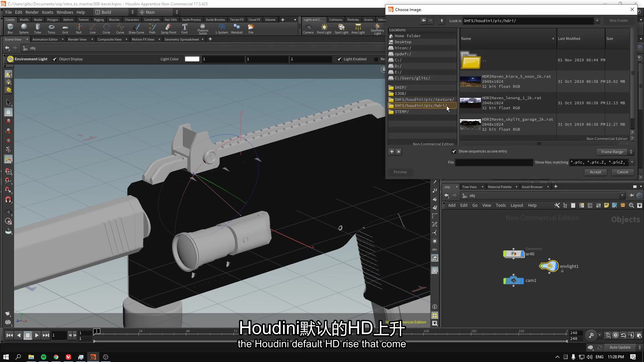Click the Preview button

point(400,172)
